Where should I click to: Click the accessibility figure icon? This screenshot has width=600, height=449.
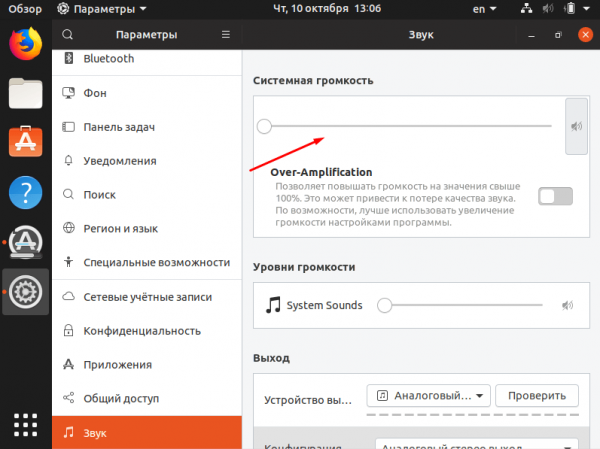coord(68,262)
